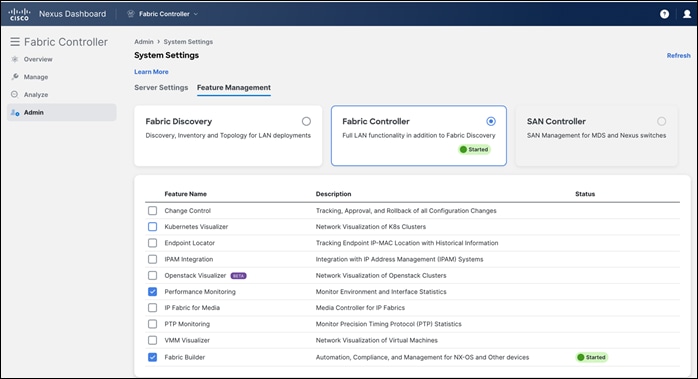Image resolution: width=698 pixels, height=379 pixels.
Task: Click 'Media Controller for IP Fabrics' description
Action: (360, 308)
